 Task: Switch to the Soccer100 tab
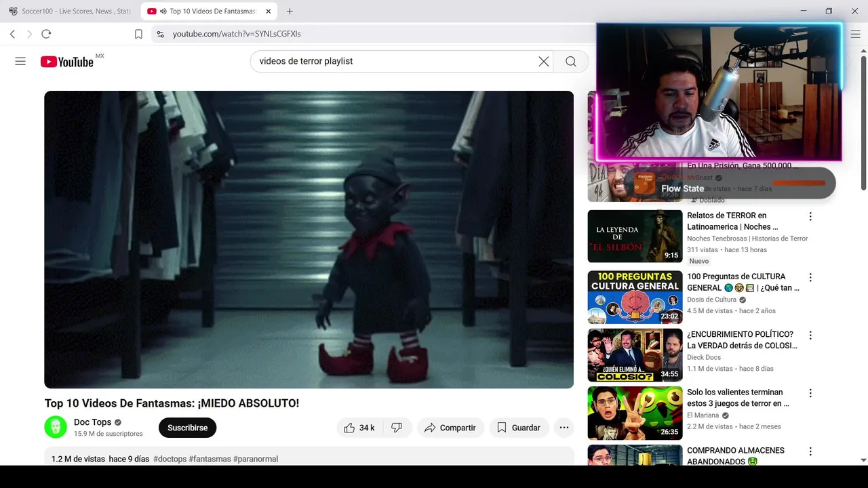coord(70,12)
